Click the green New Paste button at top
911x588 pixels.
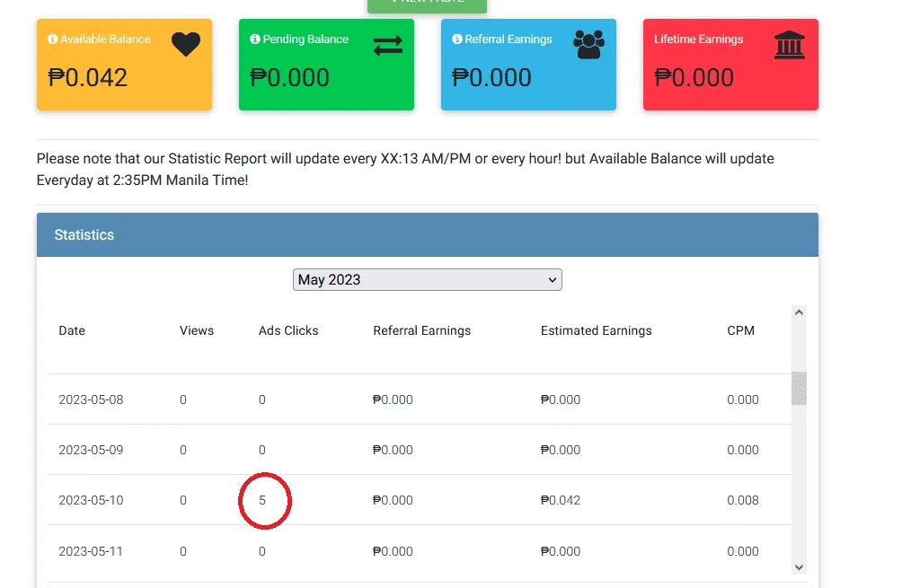coord(427,4)
